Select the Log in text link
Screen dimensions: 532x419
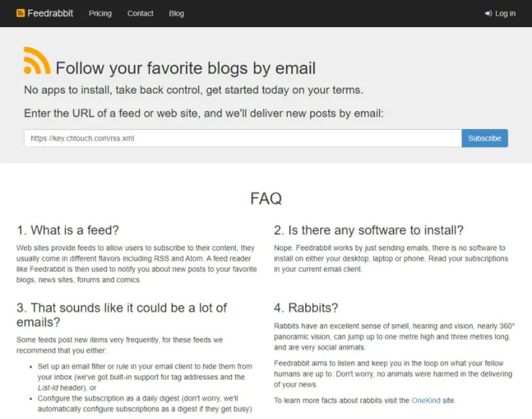(x=505, y=13)
